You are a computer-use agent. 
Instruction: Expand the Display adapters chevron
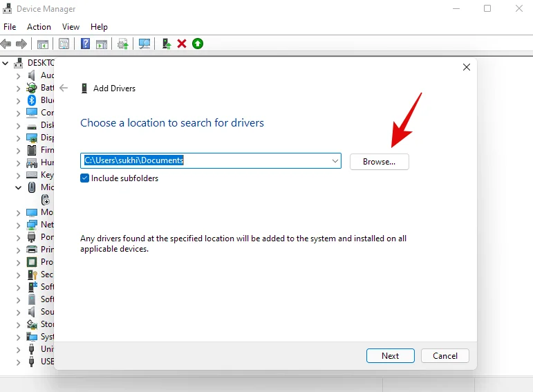pyautogui.click(x=19, y=138)
